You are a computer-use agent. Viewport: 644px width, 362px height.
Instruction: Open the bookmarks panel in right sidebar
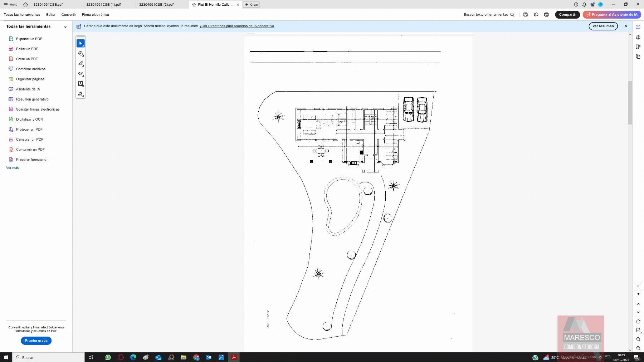638,47
